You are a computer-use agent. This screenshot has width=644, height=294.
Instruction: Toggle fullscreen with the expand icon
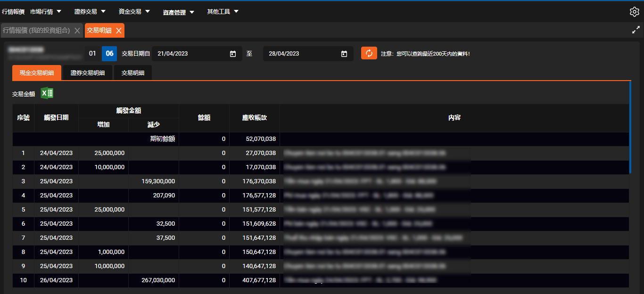click(x=636, y=30)
